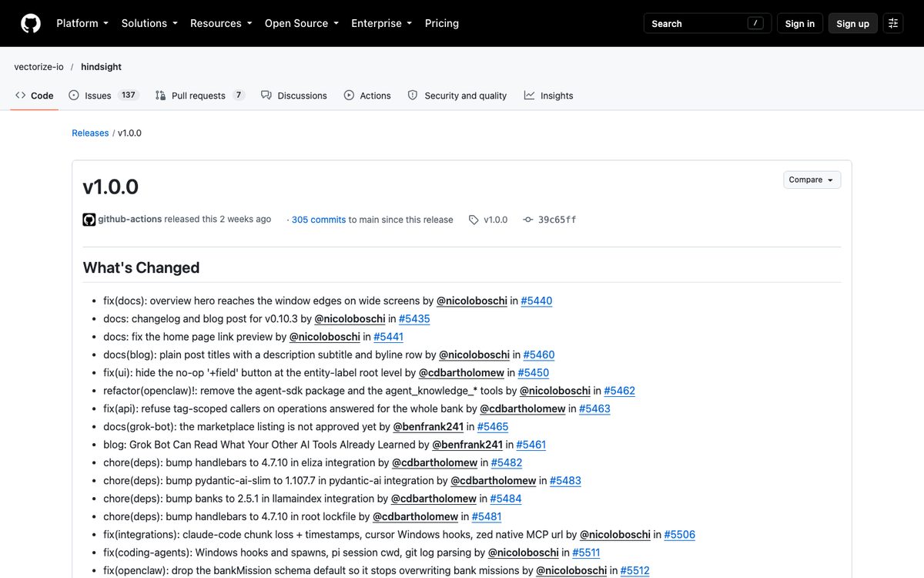
Task: Open pull request #5440
Action: click(537, 301)
